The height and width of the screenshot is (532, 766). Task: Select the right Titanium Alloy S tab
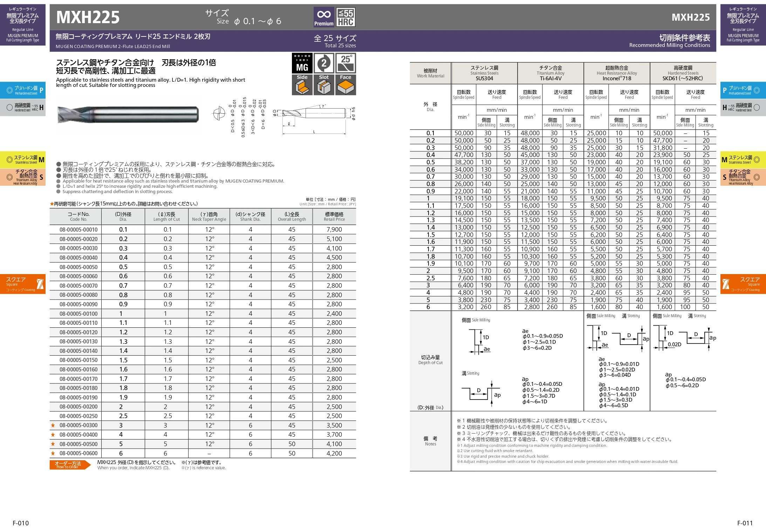[x=743, y=177]
